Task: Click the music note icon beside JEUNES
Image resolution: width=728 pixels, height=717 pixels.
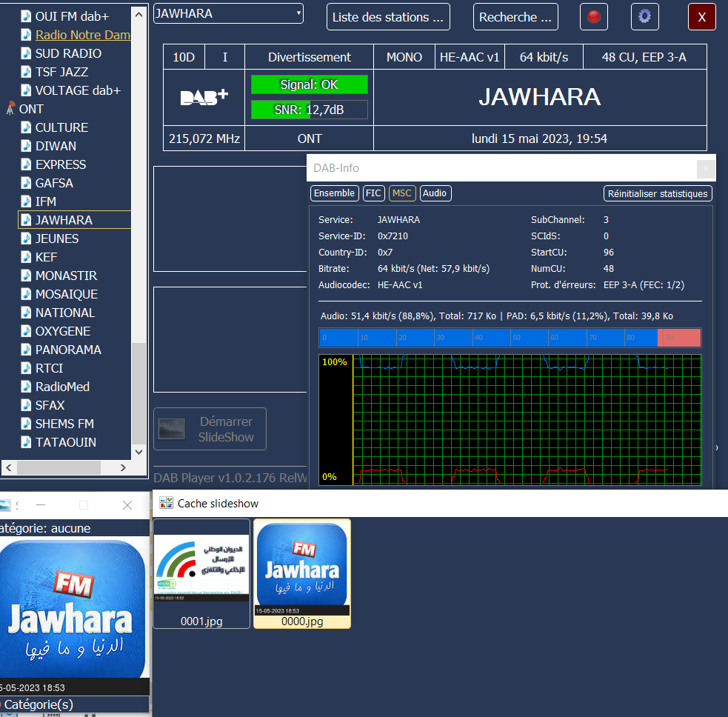Action: click(26, 239)
